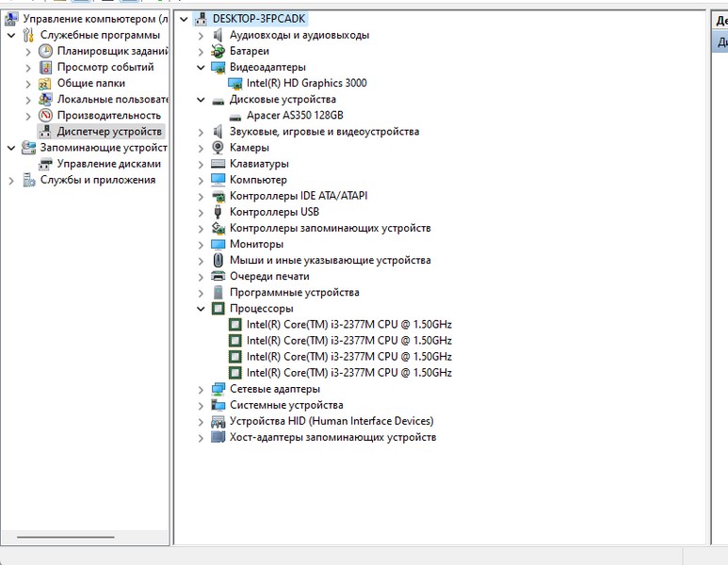Click the Device Manager icon in left tree
Screen dimensions: 728x565
click(x=45, y=132)
